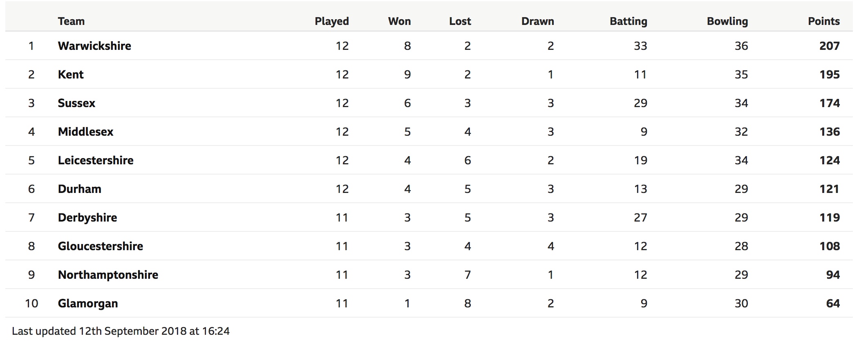Select the Batting column header
Screen dimensions: 868x345
[628, 21]
